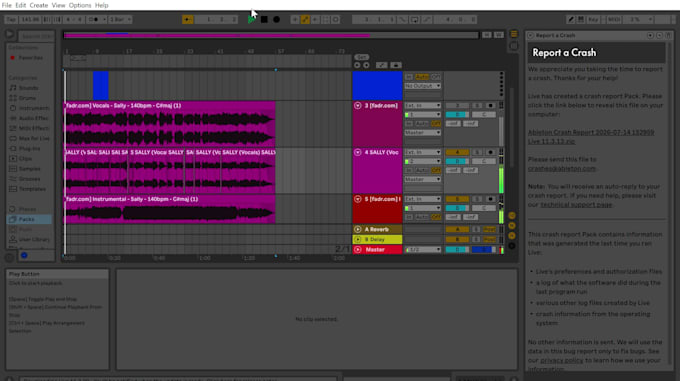Click the Tap tempo button
This screenshot has width=680, height=381.
pos(11,20)
